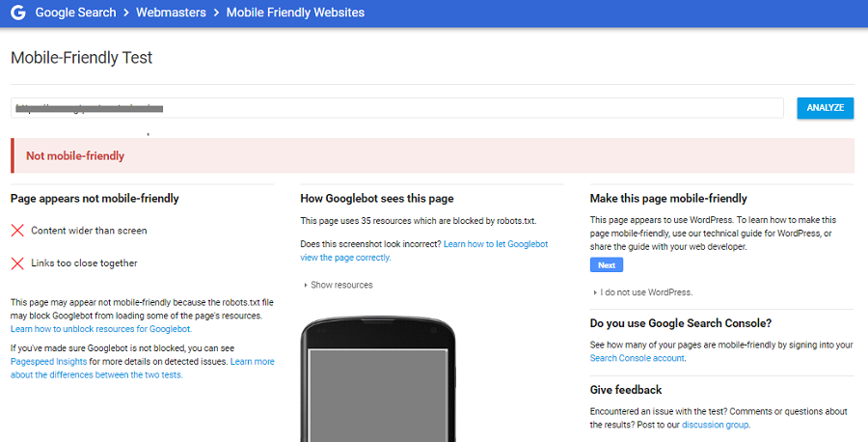868x442 pixels.
Task: Open Google Search in breadcrumb
Action: (x=76, y=13)
